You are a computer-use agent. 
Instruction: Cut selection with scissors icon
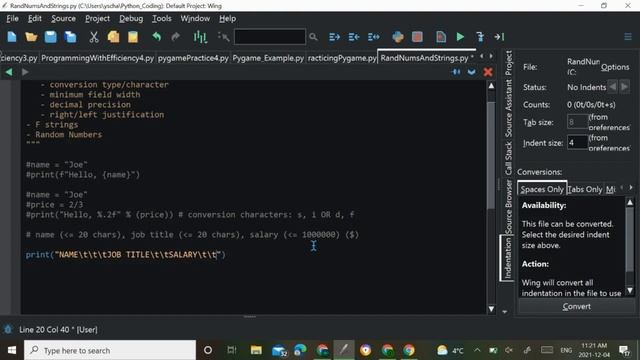tap(94, 37)
